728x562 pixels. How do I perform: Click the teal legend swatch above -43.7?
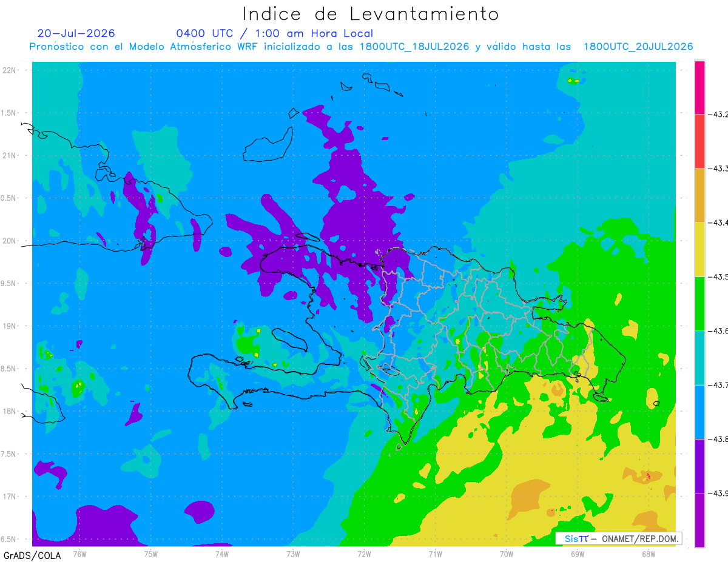[x=699, y=358]
